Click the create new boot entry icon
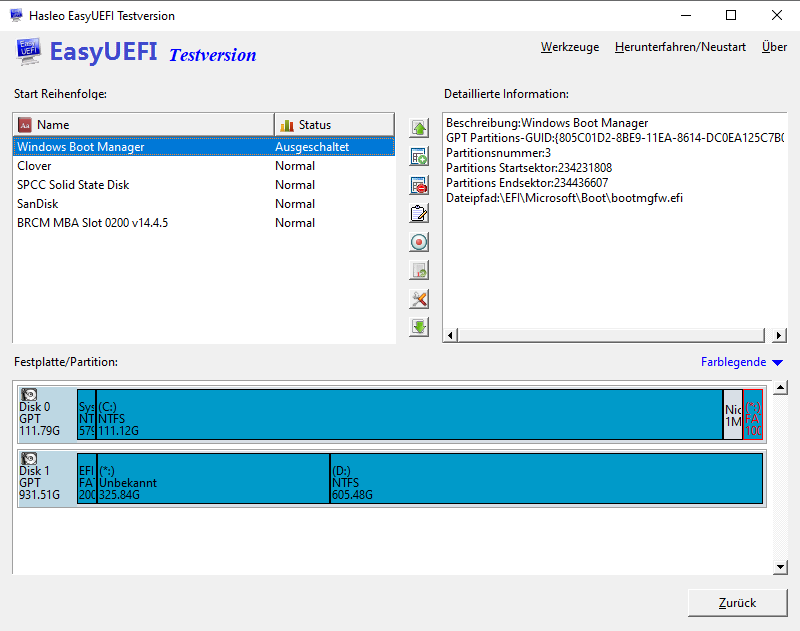This screenshot has width=800, height=631. 419,157
